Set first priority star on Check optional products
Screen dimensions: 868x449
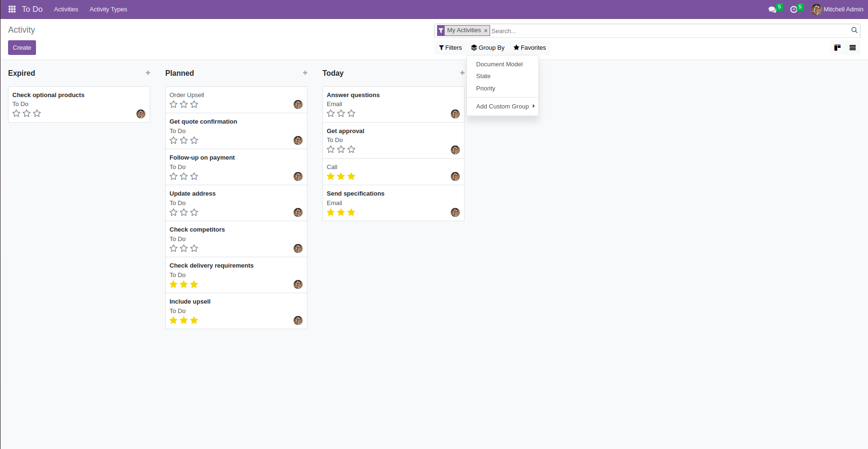[17, 113]
